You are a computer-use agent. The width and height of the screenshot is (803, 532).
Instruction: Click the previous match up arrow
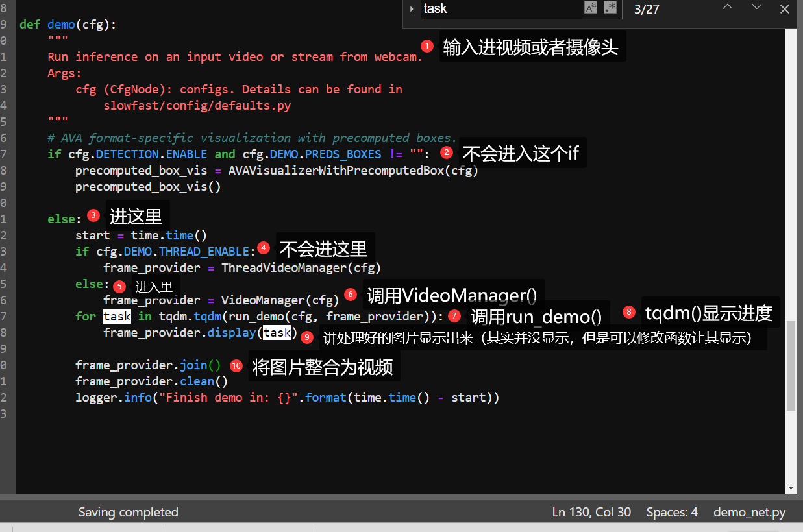click(726, 9)
